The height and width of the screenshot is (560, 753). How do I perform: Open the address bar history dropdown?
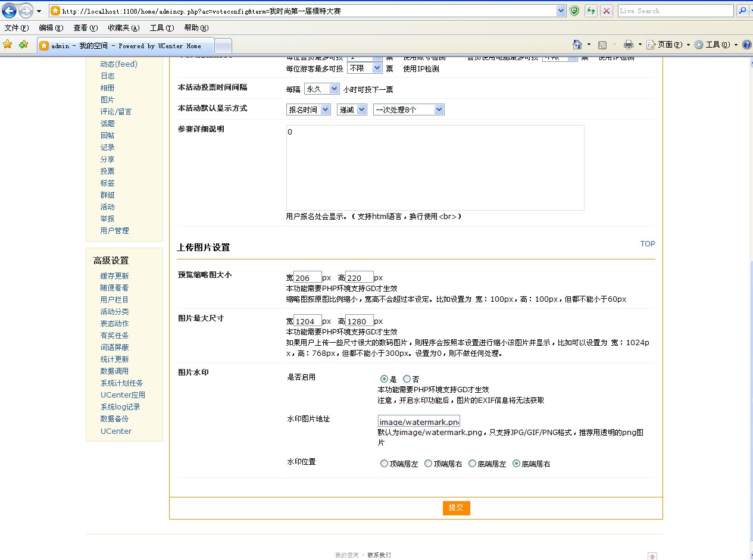pos(561,11)
